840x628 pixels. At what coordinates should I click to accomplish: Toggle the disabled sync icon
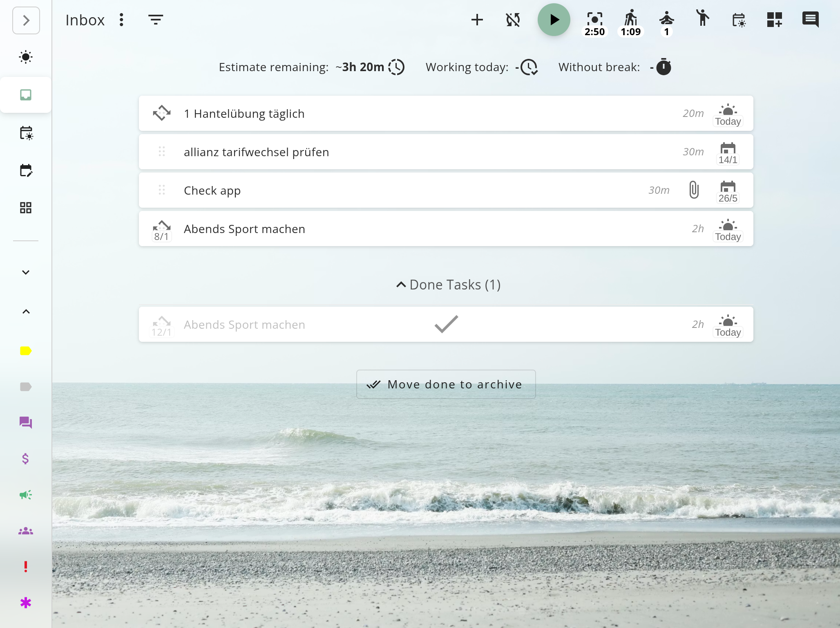(512, 19)
